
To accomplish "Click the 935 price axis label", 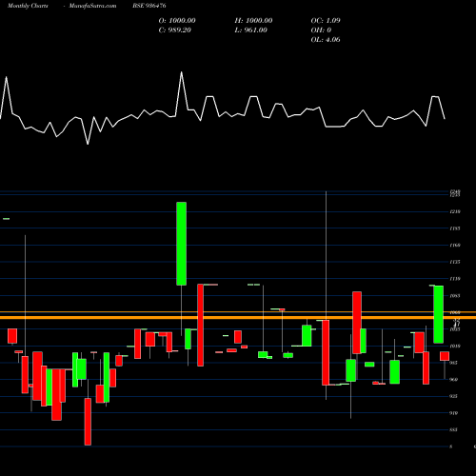I will pyautogui.click(x=454, y=396).
